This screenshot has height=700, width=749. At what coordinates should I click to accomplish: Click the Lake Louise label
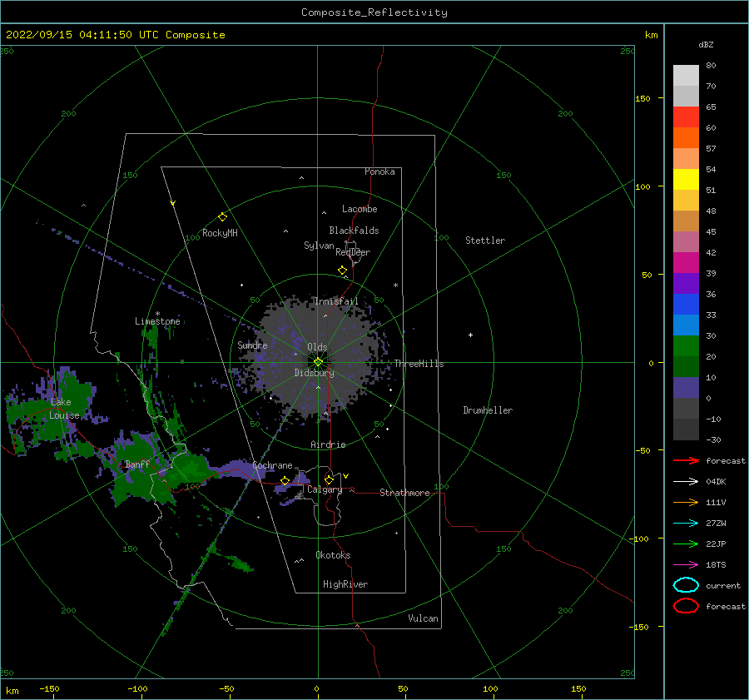pos(64,409)
